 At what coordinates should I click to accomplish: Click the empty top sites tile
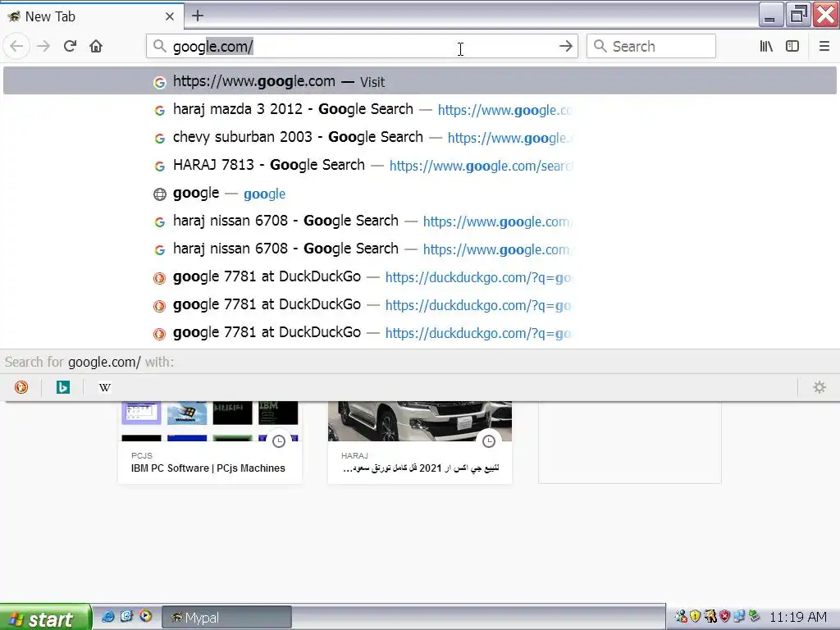pos(630,442)
